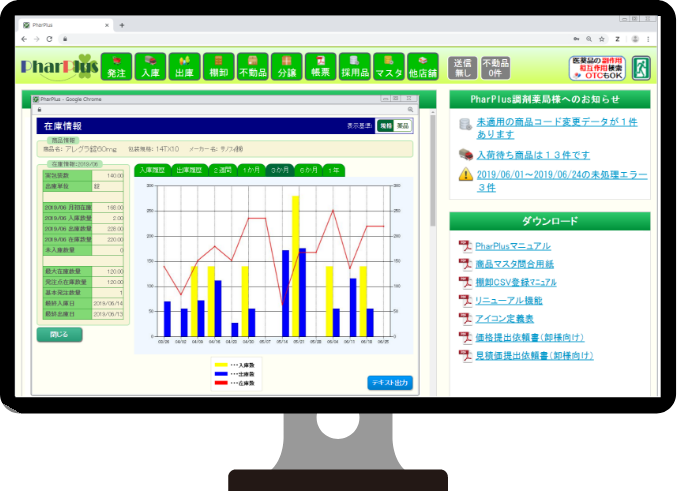Click the マスタ (master) toolbar icon
Viewport: 677px width, 492px height.
click(x=389, y=67)
